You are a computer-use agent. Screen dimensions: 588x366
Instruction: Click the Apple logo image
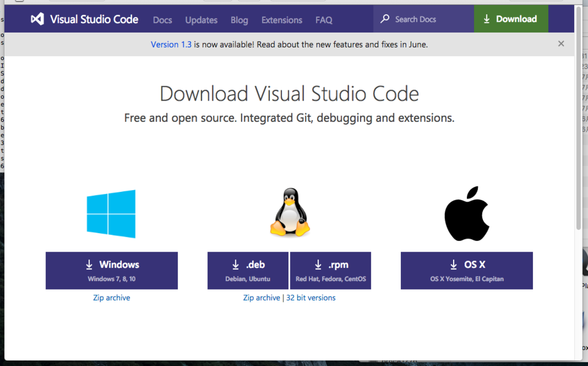467,214
